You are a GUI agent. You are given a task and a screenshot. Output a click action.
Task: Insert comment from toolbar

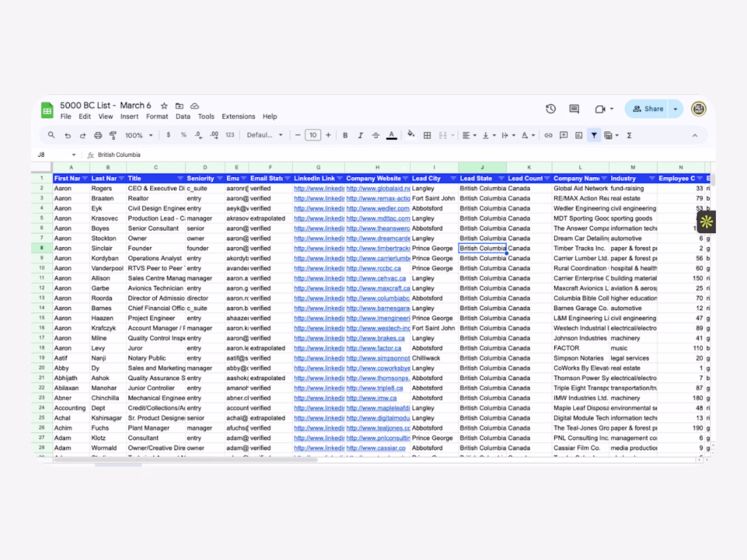[564, 135]
